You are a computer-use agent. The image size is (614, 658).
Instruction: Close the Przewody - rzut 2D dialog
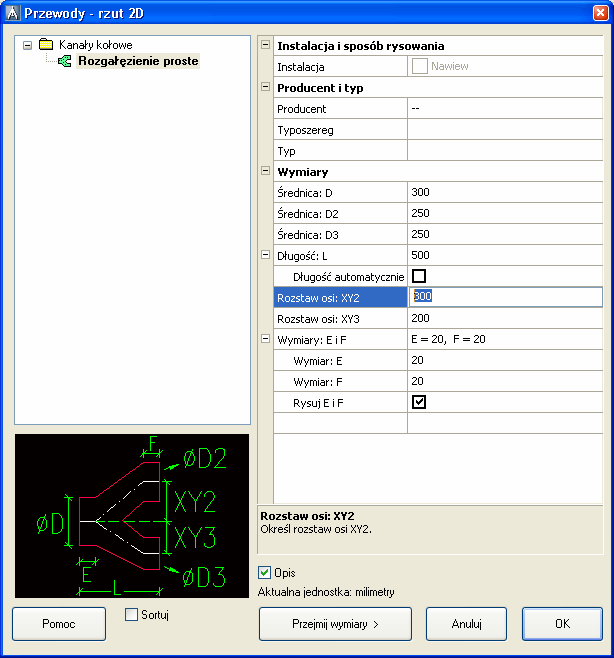point(601,13)
